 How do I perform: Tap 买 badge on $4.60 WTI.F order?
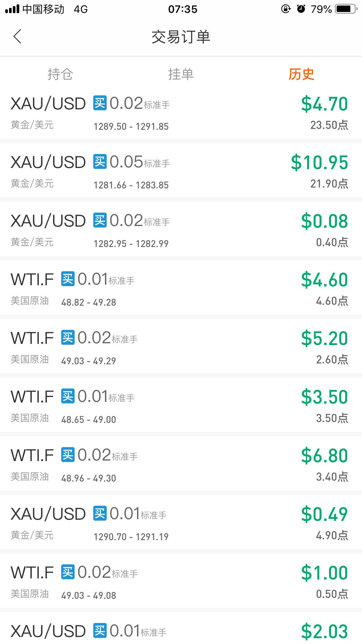click(x=68, y=279)
